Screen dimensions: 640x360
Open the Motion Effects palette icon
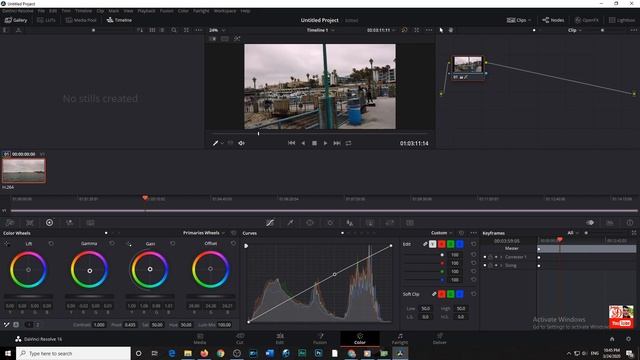90,222
